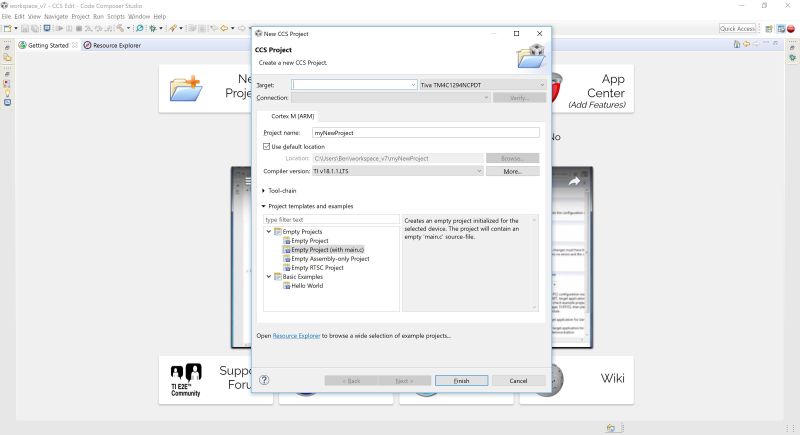
Task: Switch to the CCS Edit perspective icon
Action: pyautogui.click(x=781, y=29)
